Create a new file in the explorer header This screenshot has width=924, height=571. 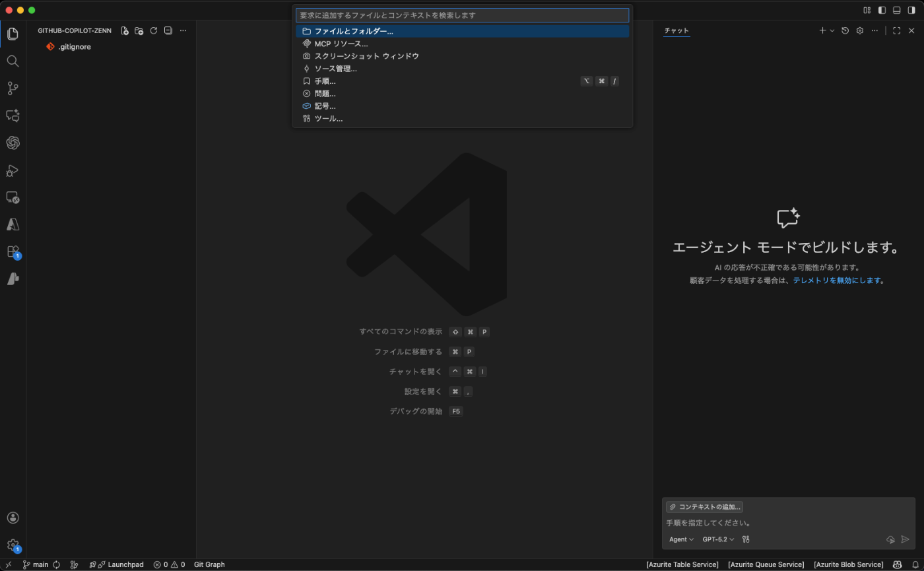tap(125, 30)
